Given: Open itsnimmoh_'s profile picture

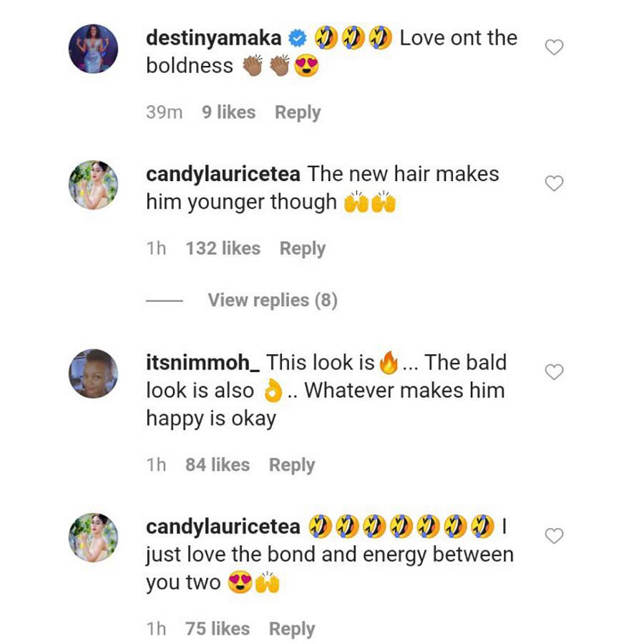Looking at the screenshot, I should (93, 374).
